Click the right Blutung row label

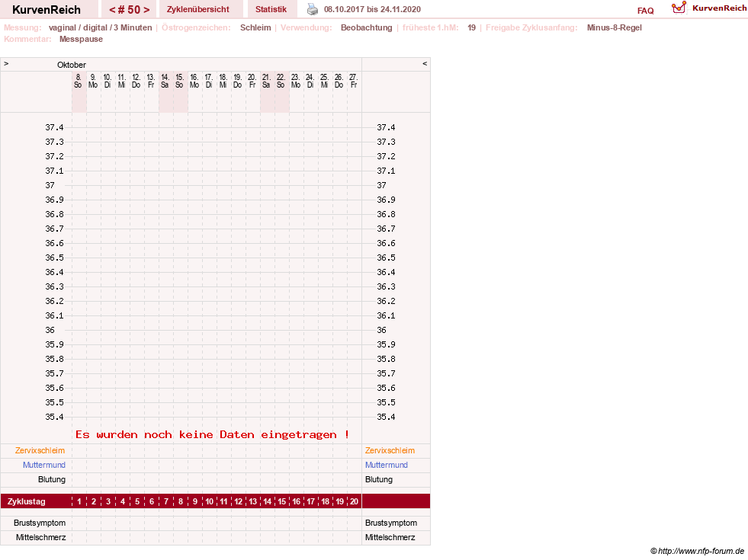point(379,479)
